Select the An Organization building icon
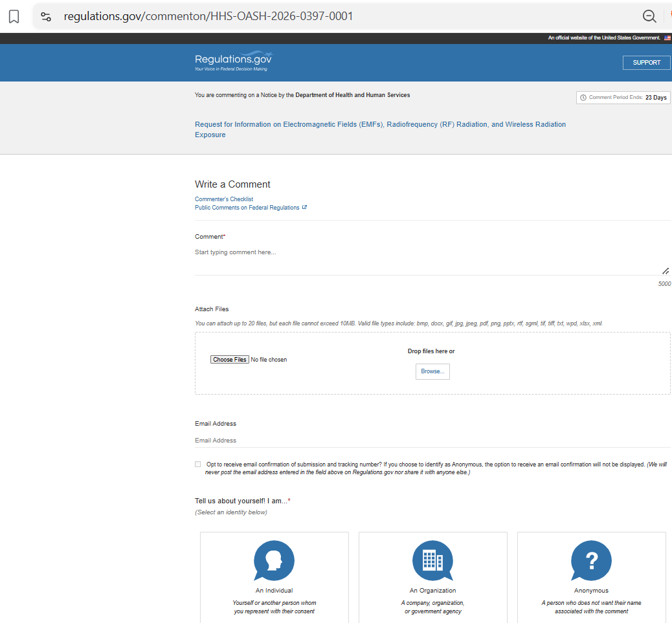Image resolution: width=672 pixels, height=623 pixels. pyautogui.click(x=433, y=560)
